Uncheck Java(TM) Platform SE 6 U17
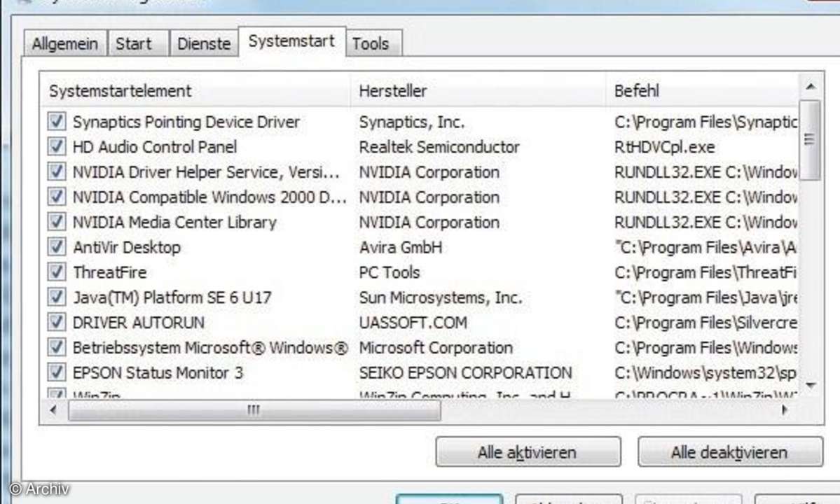 click(57, 297)
